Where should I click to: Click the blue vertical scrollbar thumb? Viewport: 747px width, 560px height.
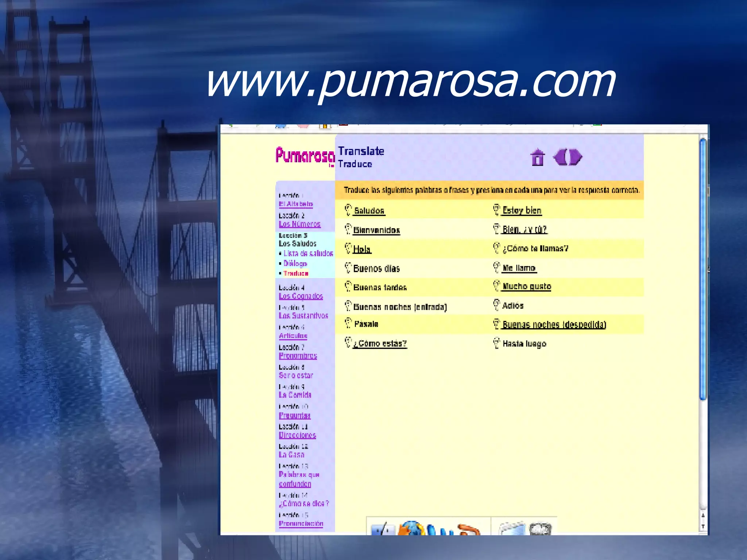coord(703,270)
